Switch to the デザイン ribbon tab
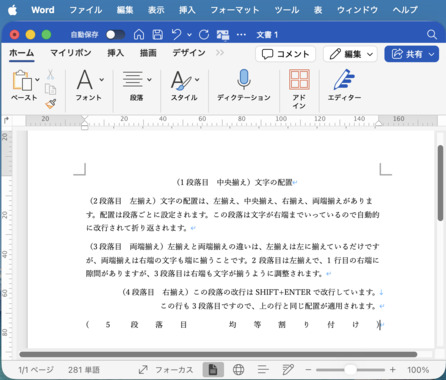446x380 pixels. 189,53
